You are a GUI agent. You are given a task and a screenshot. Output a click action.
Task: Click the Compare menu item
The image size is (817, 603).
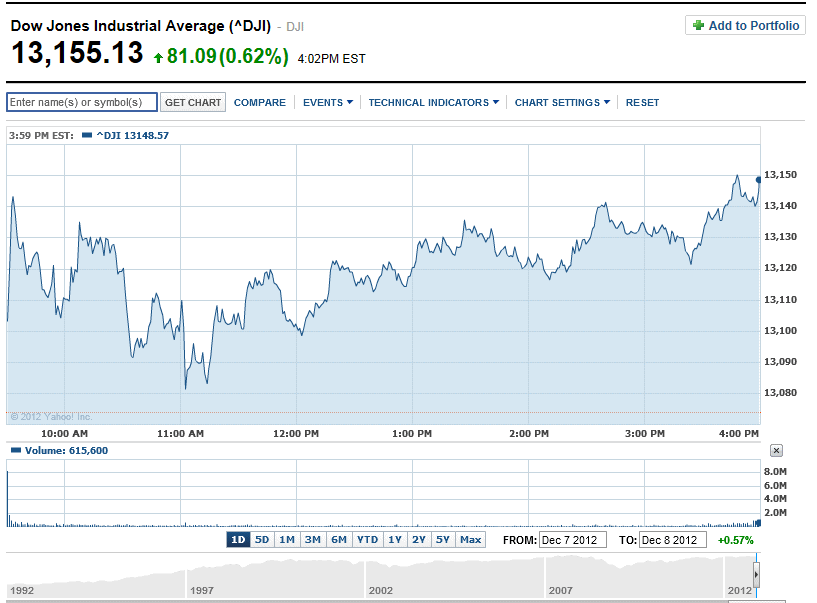click(260, 102)
